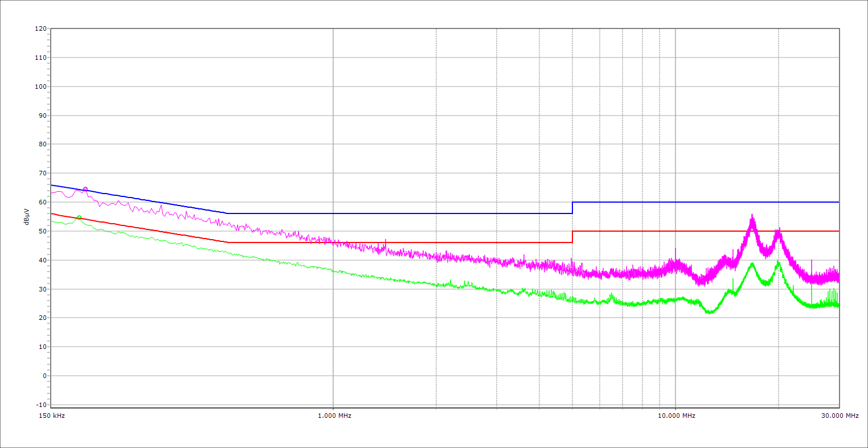Click the green peak marker circle
This screenshot has height=448, width=868.
(79, 217)
